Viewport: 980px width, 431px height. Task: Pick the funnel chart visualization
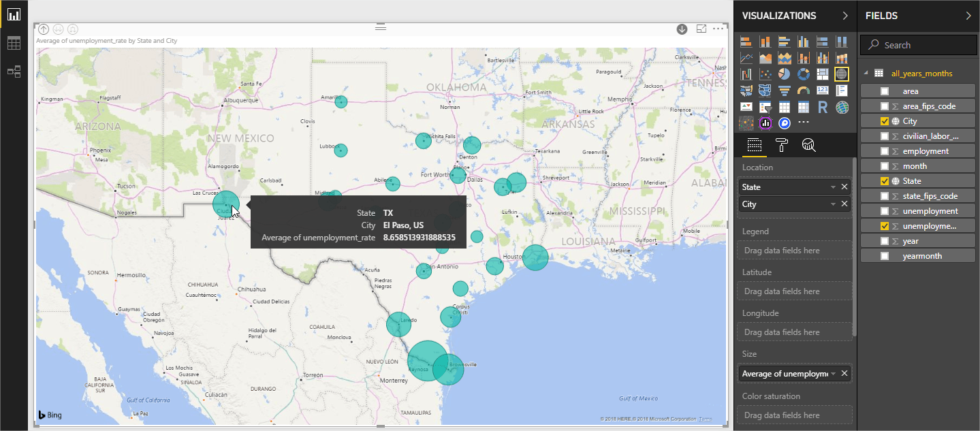[x=785, y=90]
